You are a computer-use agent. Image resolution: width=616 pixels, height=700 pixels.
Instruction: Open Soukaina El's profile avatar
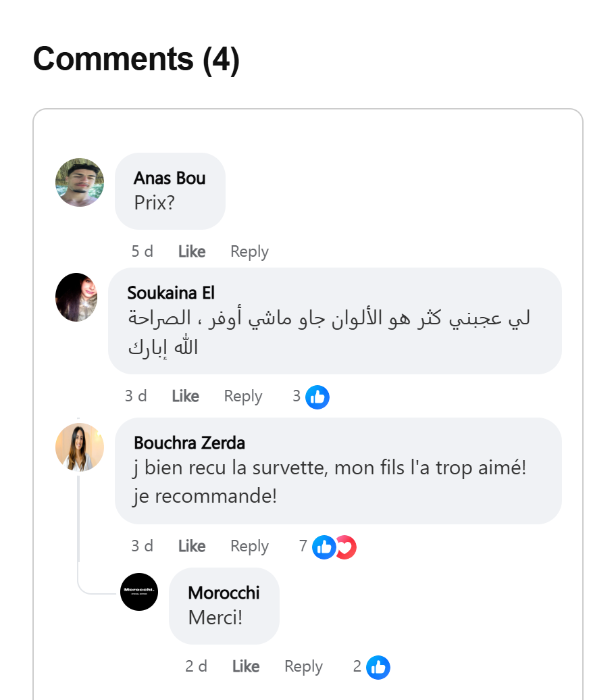click(x=76, y=297)
